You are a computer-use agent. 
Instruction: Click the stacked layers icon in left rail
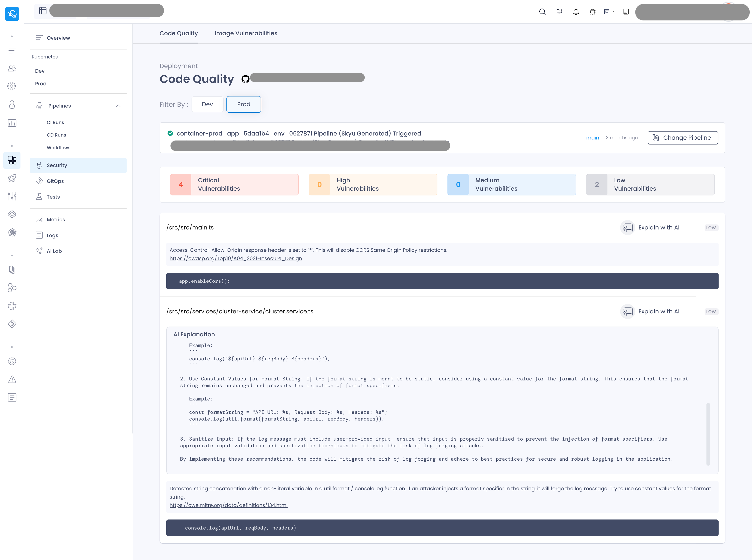pos(12,214)
